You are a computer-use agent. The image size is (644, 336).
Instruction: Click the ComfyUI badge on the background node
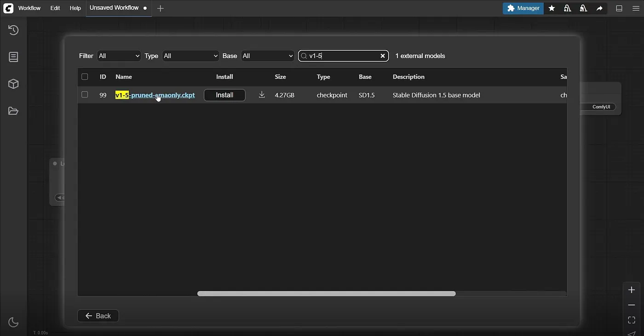point(601,107)
